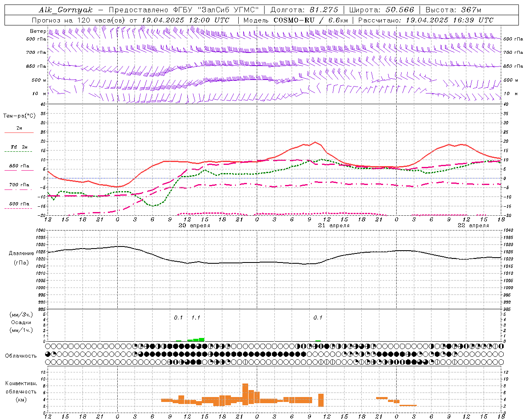Click the 0.1 precipitation value on 21 апреля

[x=318, y=317]
